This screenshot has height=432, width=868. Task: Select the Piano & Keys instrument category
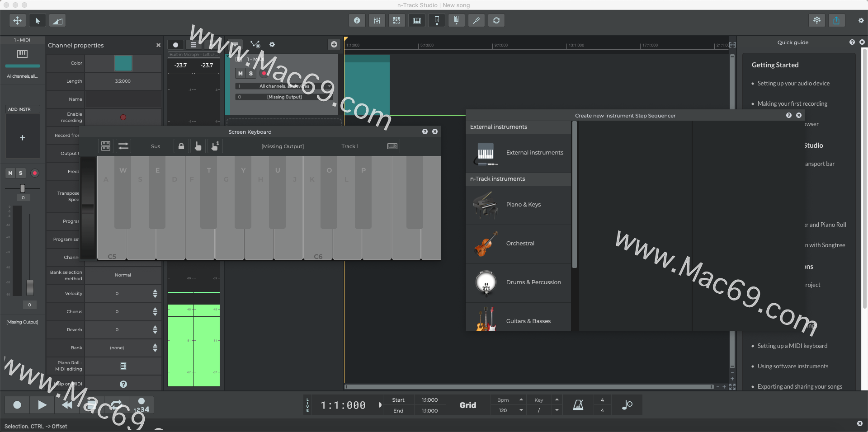[x=519, y=205]
